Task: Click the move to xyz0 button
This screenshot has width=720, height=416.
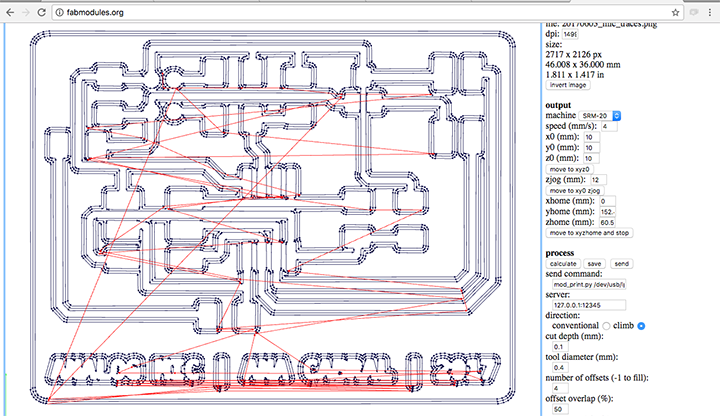Action: 569,169
